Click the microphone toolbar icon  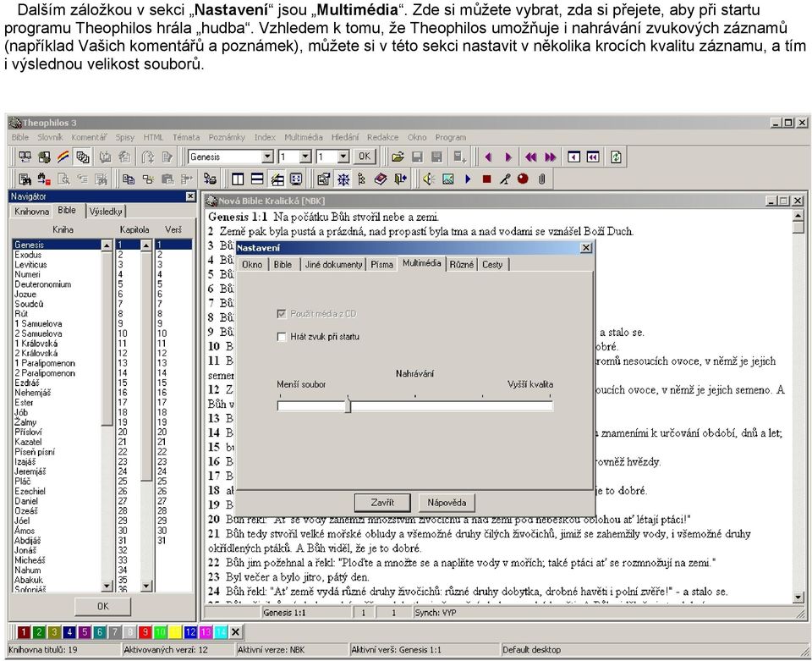point(505,179)
